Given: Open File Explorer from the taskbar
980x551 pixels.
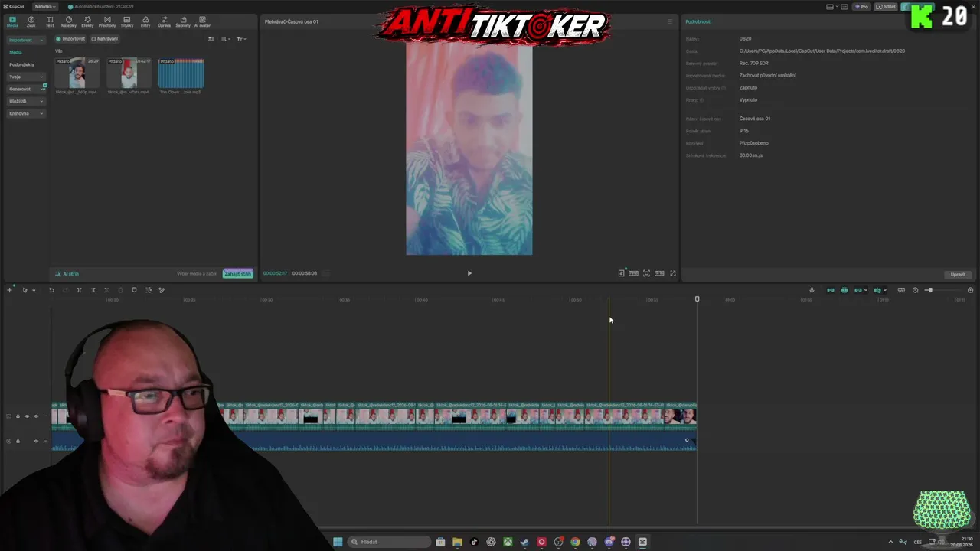Looking at the screenshot, I should click(457, 542).
